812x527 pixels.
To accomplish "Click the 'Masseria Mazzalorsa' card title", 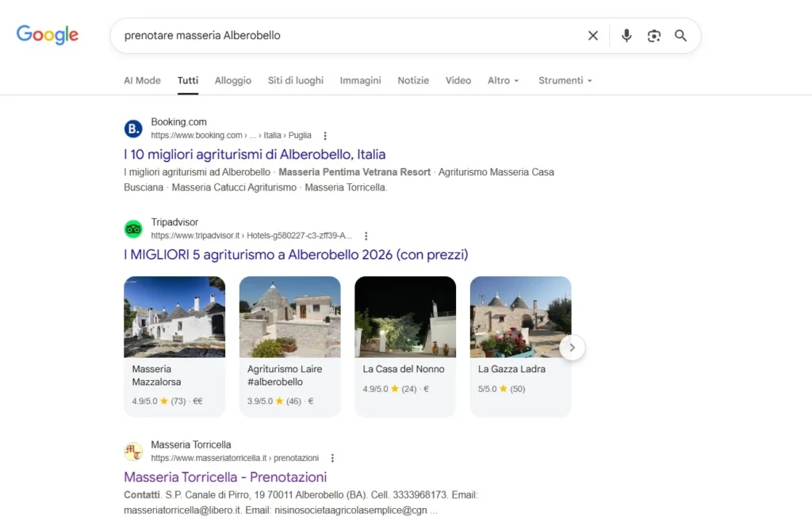I will 156,375.
